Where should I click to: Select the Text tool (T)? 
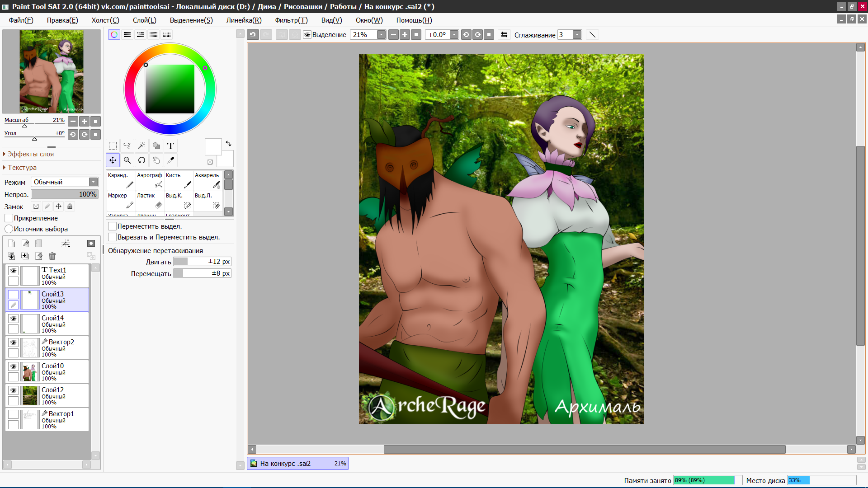(171, 146)
